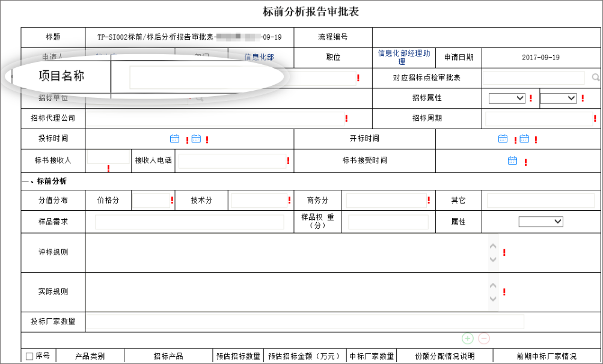
Task: Focus the 投标厂家数量 input field
Action: pos(305,322)
